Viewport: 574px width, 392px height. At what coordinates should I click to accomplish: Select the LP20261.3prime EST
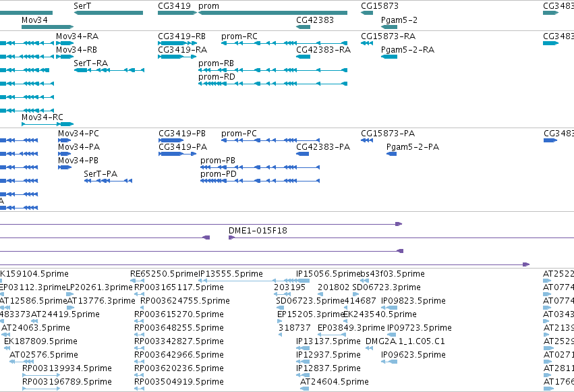70,294
